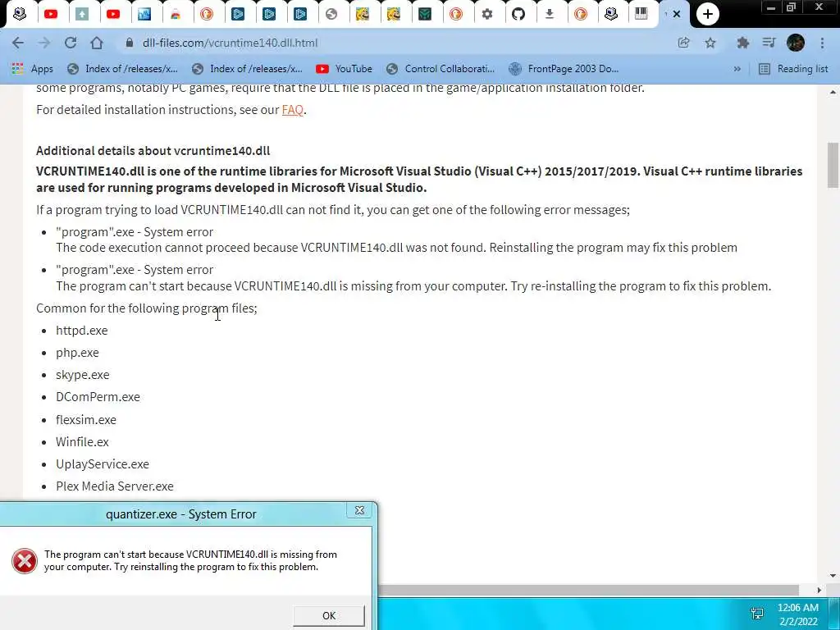The height and width of the screenshot is (630, 840).
Task: Click the page scroll up arrow
Action: 833,92
